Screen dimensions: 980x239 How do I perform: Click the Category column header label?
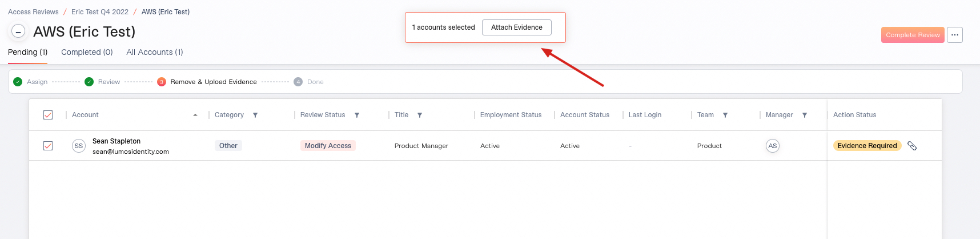[229, 115]
